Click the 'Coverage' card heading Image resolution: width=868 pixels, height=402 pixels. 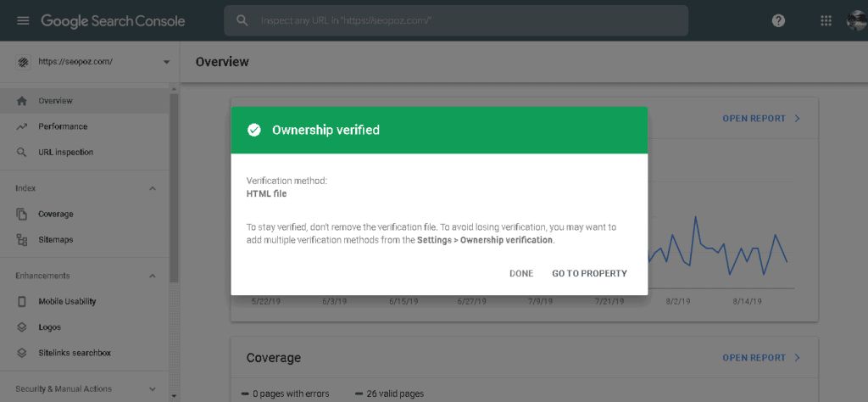point(274,358)
